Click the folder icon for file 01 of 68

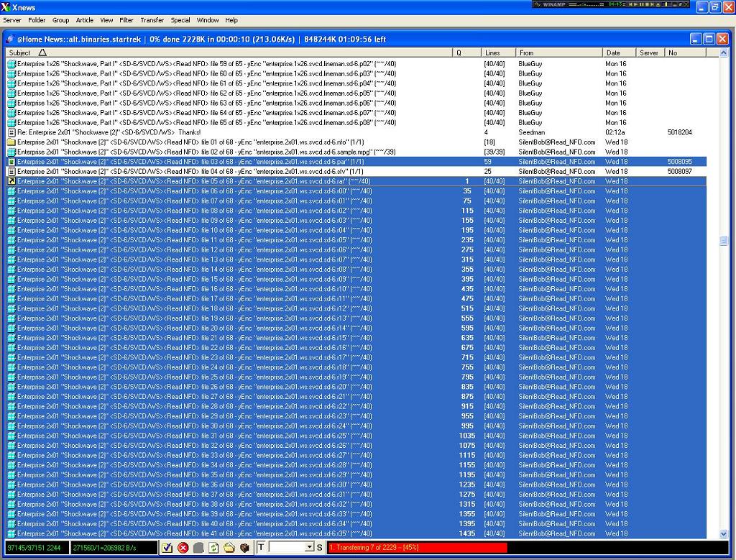11,142
